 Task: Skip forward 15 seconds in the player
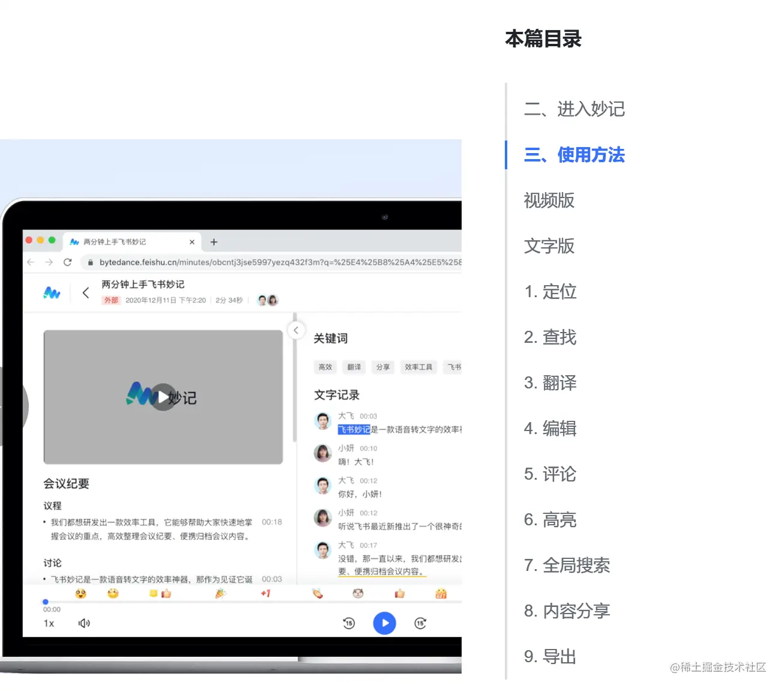(x=421, y=623)
